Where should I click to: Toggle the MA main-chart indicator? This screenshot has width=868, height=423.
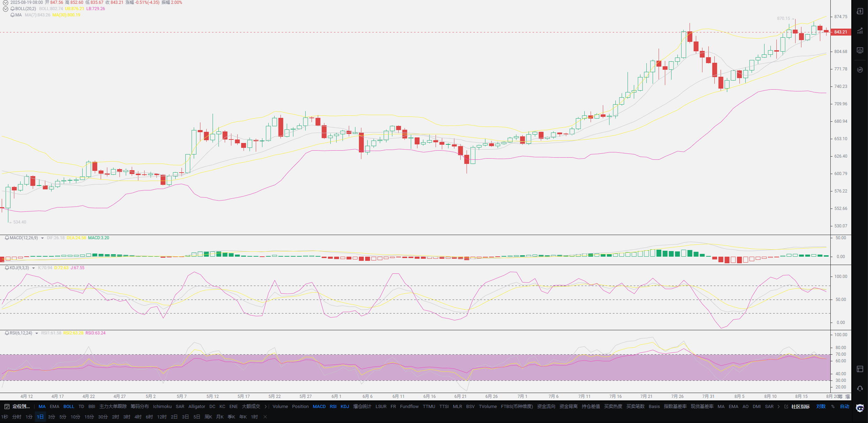point(42,407)
